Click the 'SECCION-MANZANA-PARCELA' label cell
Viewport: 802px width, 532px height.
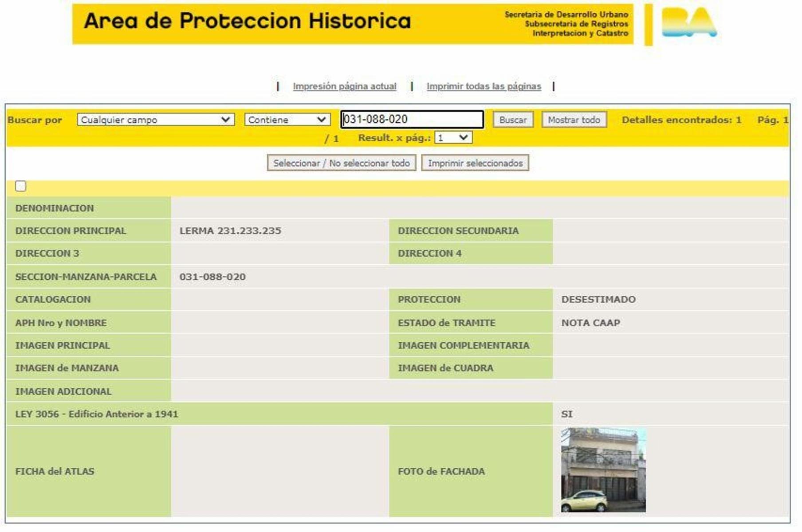tap(89, 277)
